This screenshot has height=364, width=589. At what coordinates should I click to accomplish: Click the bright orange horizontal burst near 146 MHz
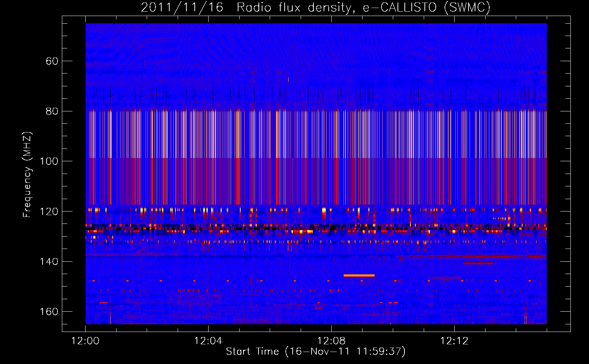click(359, 276)
